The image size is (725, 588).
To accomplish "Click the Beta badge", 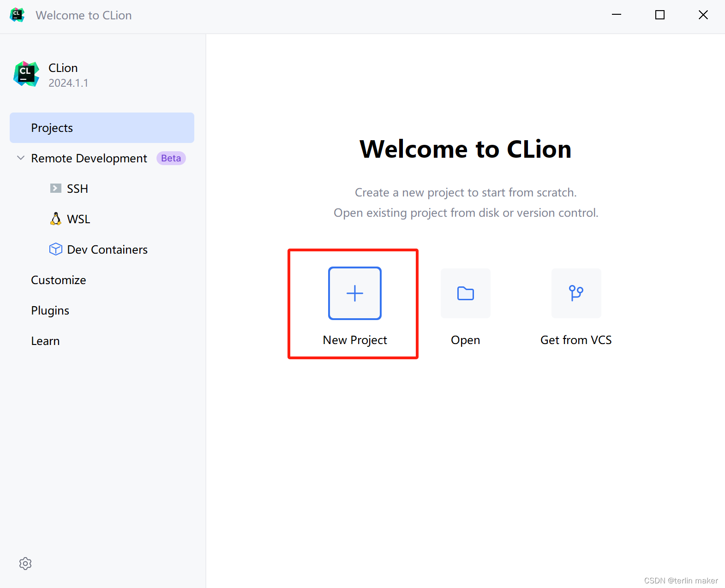I will pyautogui.click(x=171, y=158).
